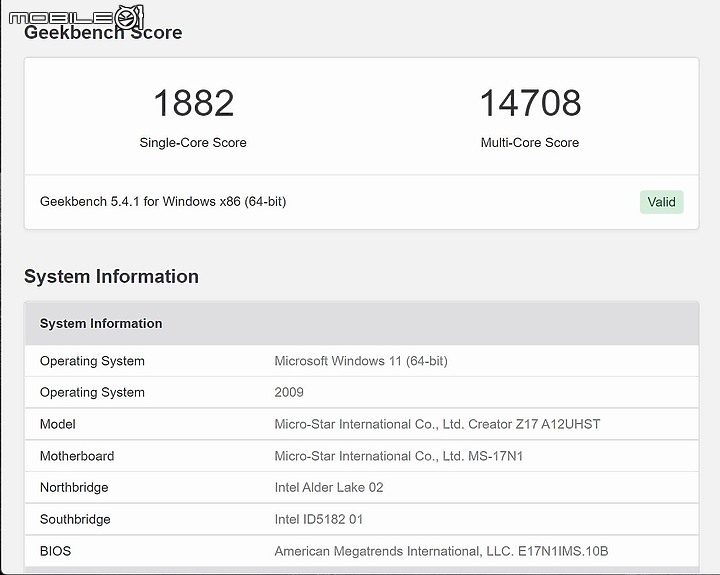Click the Geekbench 5.4.1 for Windows x86 text
Image resolution: width=720 pixels, height=575 pixels.
click(163, 202)
